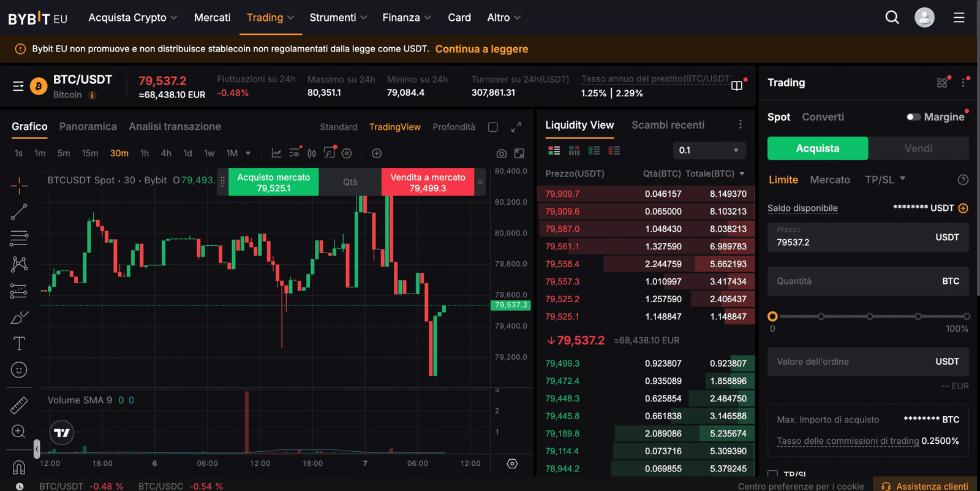This screenshot has height=491, width=980.
Task: Open the Scambi recenti tab
Action: click(x=668, y=125)
